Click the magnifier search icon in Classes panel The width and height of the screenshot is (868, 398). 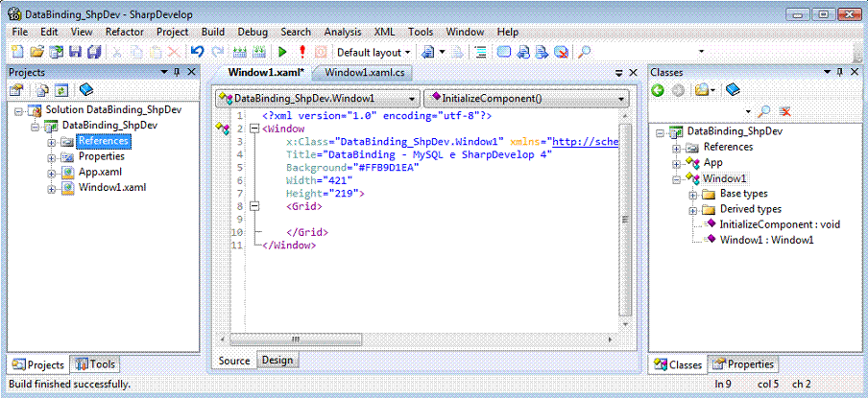point(764,111)
